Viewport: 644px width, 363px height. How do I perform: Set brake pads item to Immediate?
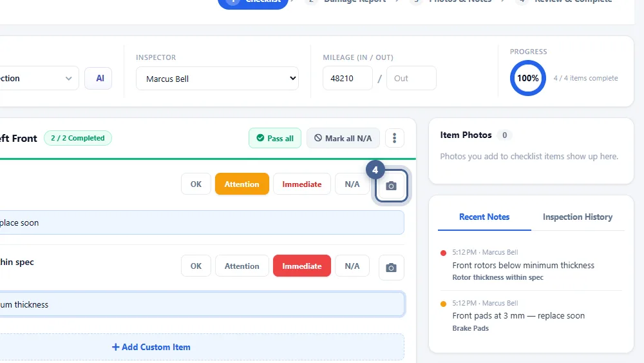point(302,184)
